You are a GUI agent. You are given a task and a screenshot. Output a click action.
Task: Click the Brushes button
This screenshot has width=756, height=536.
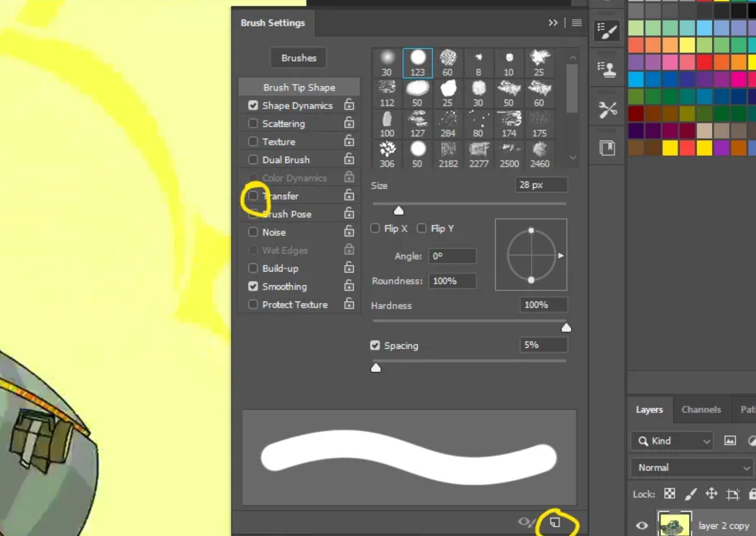[299, 58]
